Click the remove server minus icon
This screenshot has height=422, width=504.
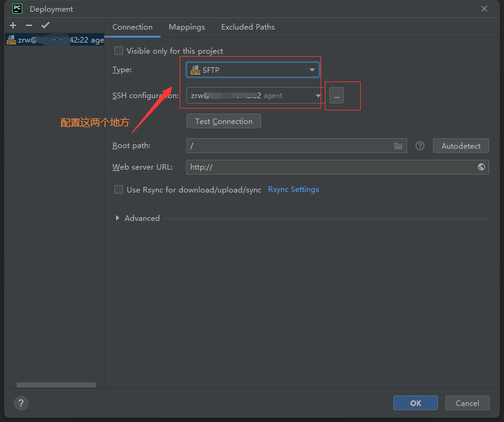pyautogui.click(x=29, y=25)
